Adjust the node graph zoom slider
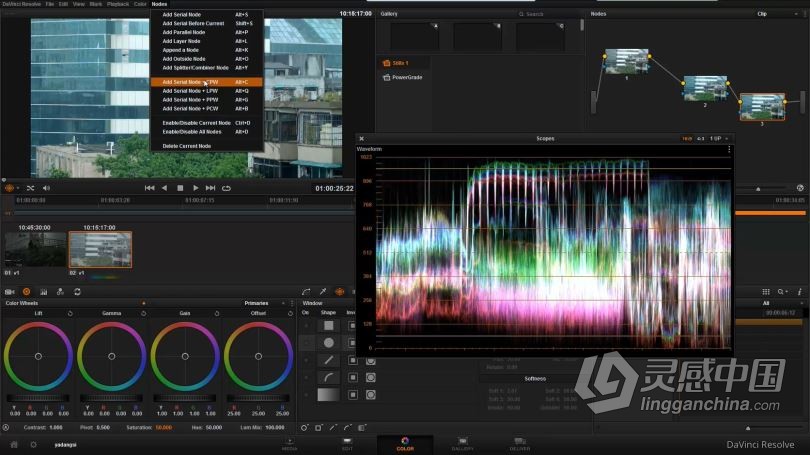 [758, 189]
